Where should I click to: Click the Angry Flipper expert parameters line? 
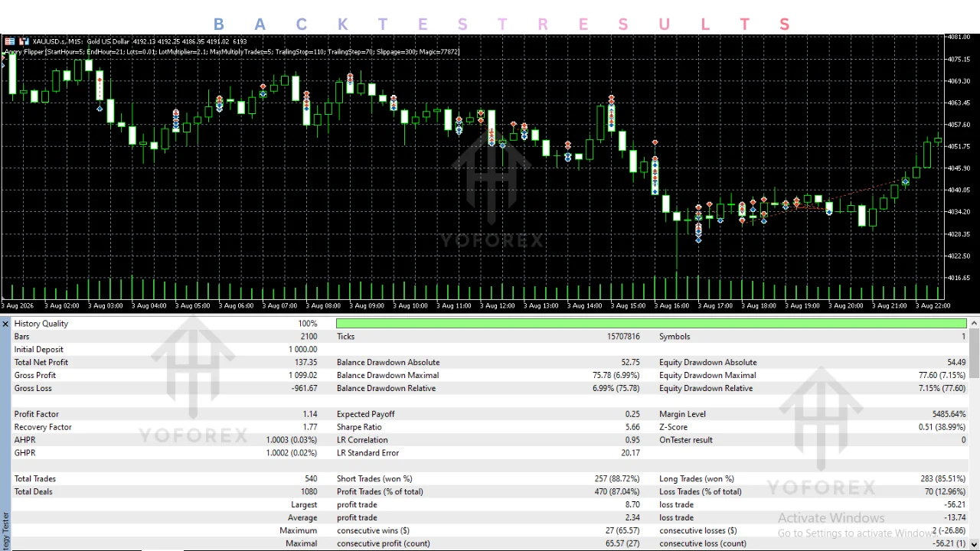[x=231, y=52]
